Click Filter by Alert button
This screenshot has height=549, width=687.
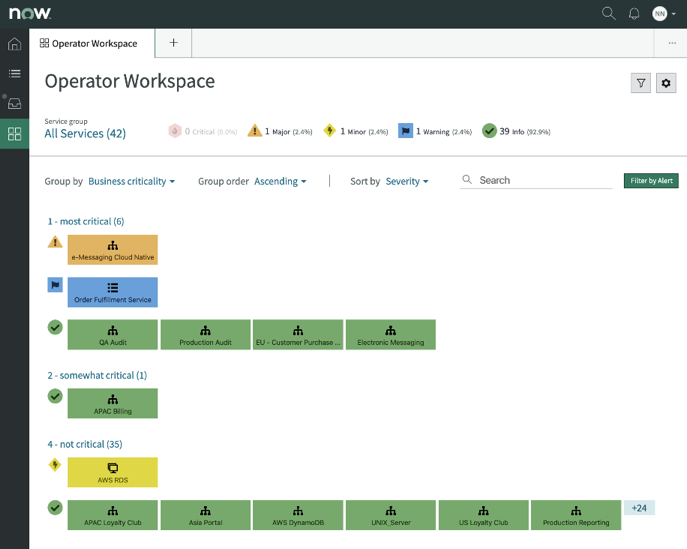[x=651, y=181]
